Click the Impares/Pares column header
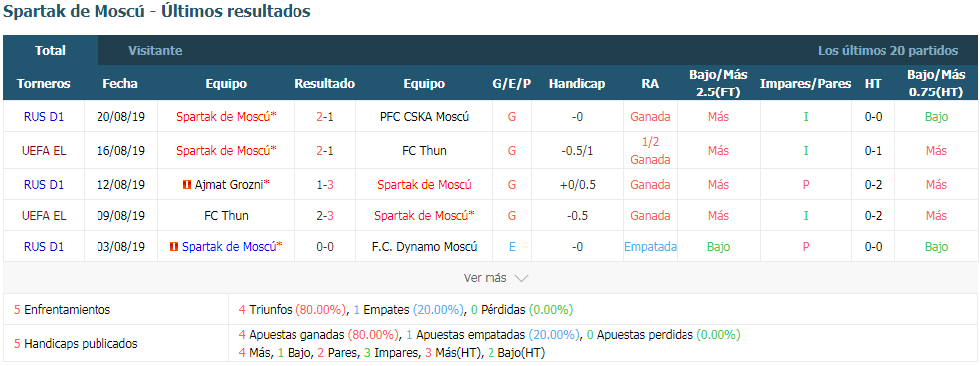980x366 pixels. tap(805, 84)
